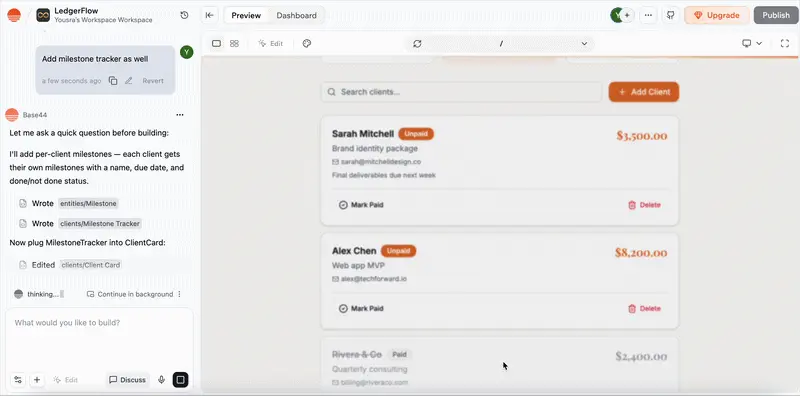Invite collaborator plus avatar icon
This screenshot has height=396, width=800.
627,15
